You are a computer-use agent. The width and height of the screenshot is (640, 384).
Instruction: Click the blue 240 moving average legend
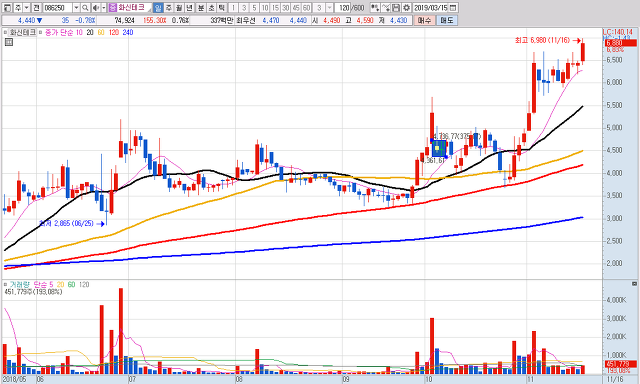tap(128, 32)
